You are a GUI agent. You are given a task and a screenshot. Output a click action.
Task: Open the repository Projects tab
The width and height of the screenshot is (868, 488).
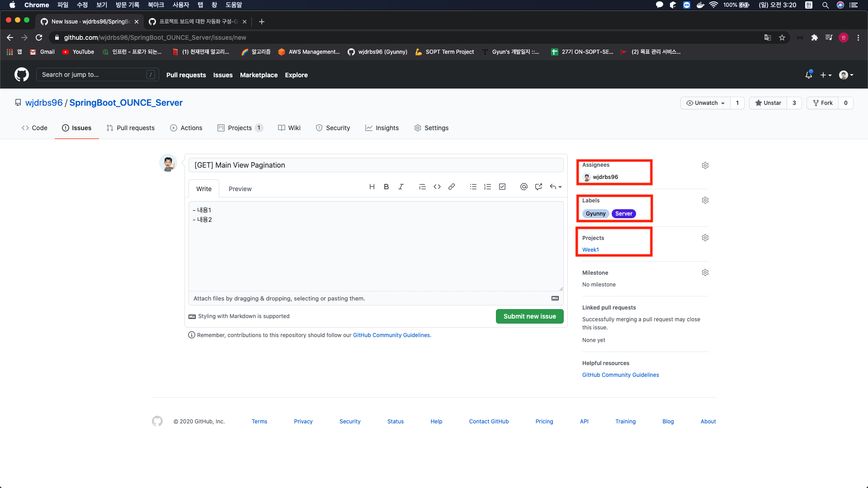[240, 128]
